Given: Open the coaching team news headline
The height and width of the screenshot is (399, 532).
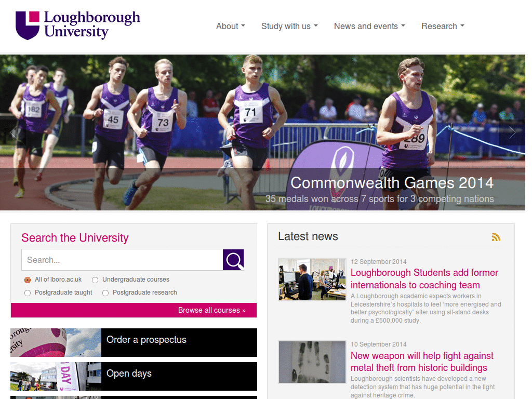Looking at the screenshot, I should pyautogui.click(x=424, y=278).
